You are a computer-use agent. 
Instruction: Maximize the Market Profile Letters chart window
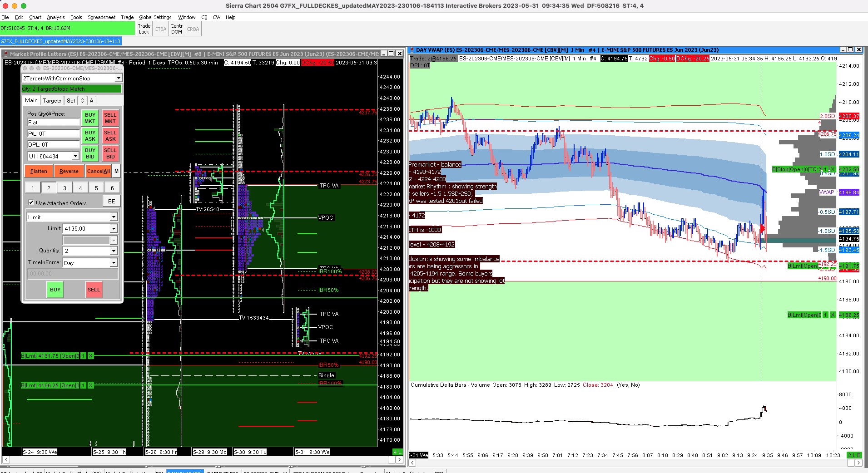tap(391, 54)
